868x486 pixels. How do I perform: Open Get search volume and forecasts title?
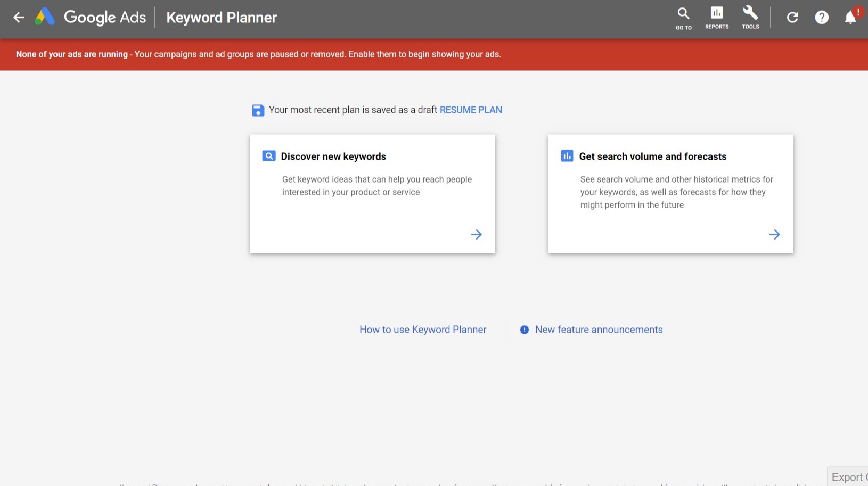(x=653, y=156)
